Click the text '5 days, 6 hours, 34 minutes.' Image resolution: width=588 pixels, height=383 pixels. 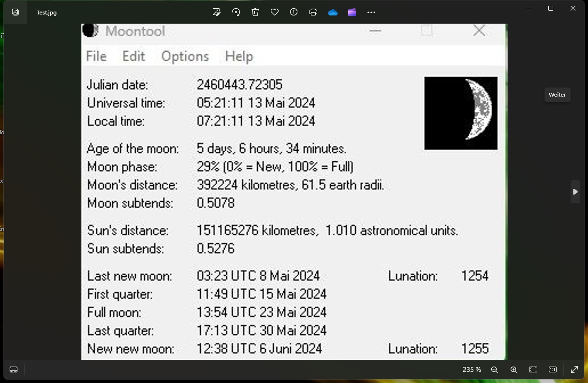click(x=271, y=149)
